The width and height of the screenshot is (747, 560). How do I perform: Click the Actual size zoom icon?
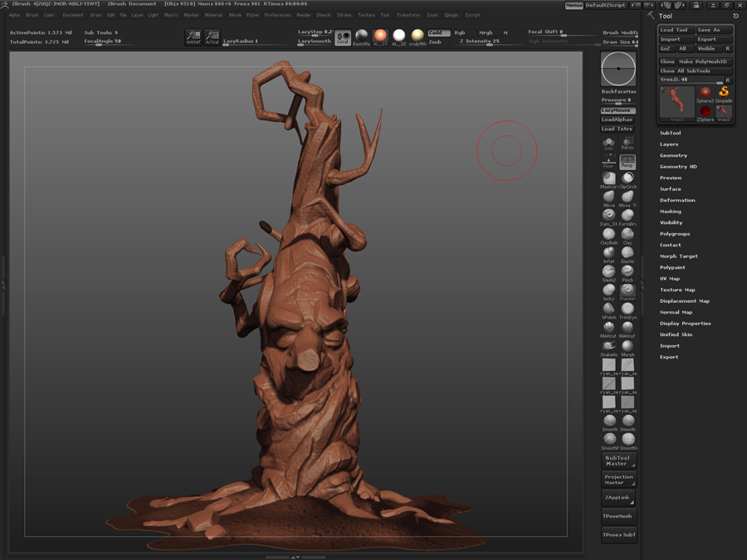(212, 37)
